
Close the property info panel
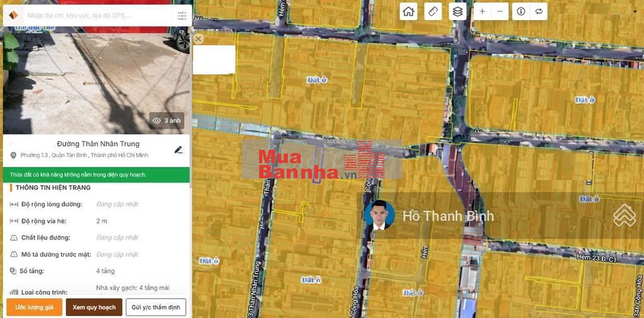pyautogui.click(x=198, y=39)
